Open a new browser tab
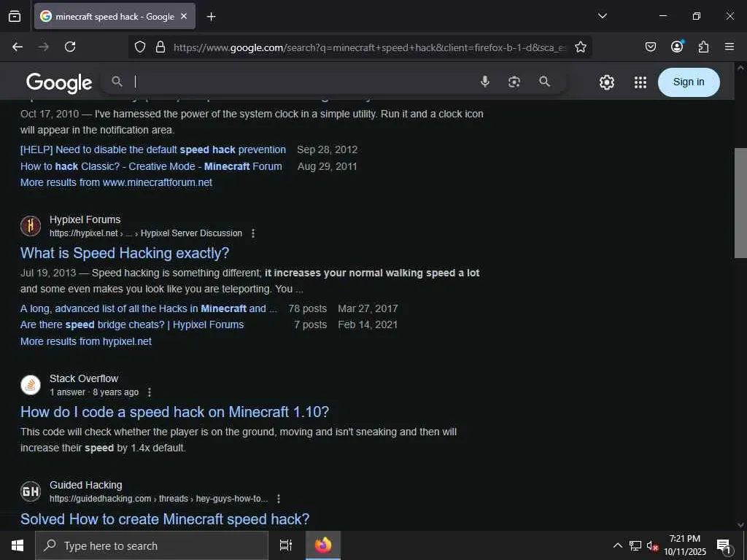 (x=211, y=17)
